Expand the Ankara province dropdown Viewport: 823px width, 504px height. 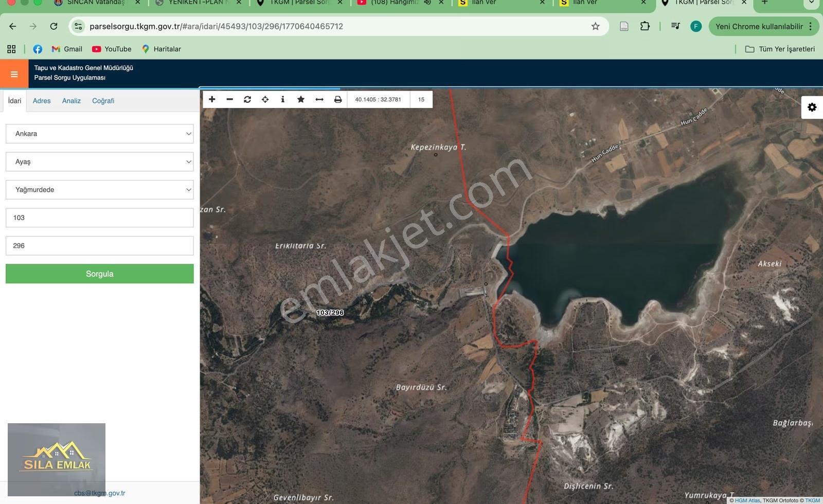click(100, 134)
